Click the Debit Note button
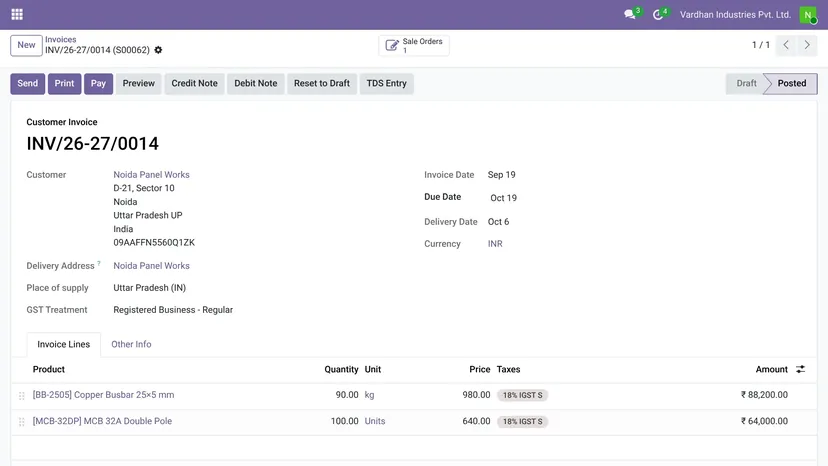The image size is (828, 466). pos(256,83)
